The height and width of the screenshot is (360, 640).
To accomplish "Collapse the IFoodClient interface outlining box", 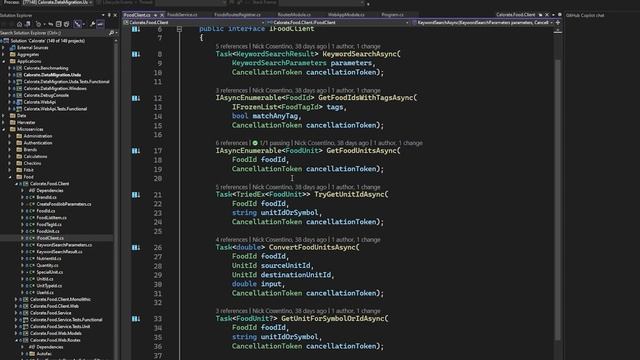I will pos(179,29).
